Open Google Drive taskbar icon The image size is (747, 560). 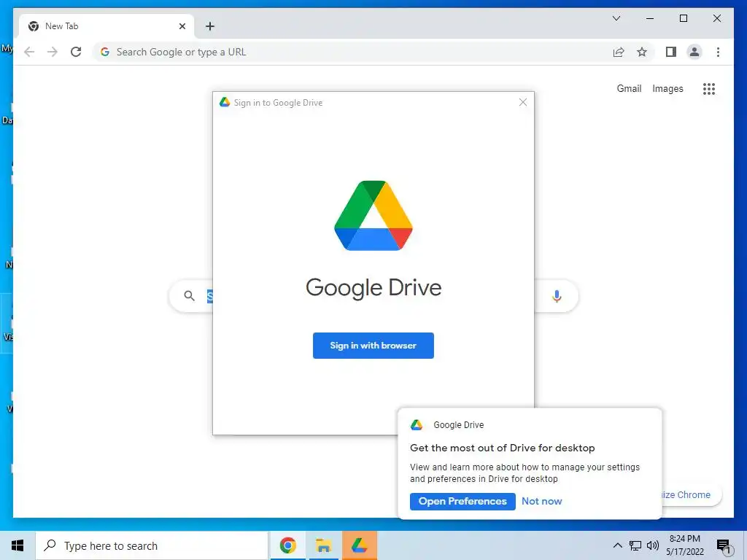tap(359, 545)
